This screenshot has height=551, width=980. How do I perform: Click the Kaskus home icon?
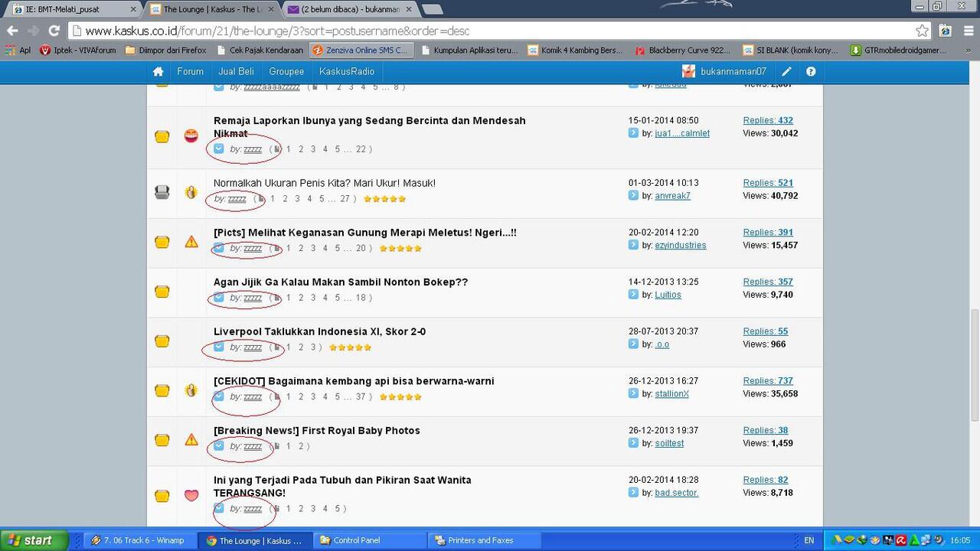click(x=158, y=71)
